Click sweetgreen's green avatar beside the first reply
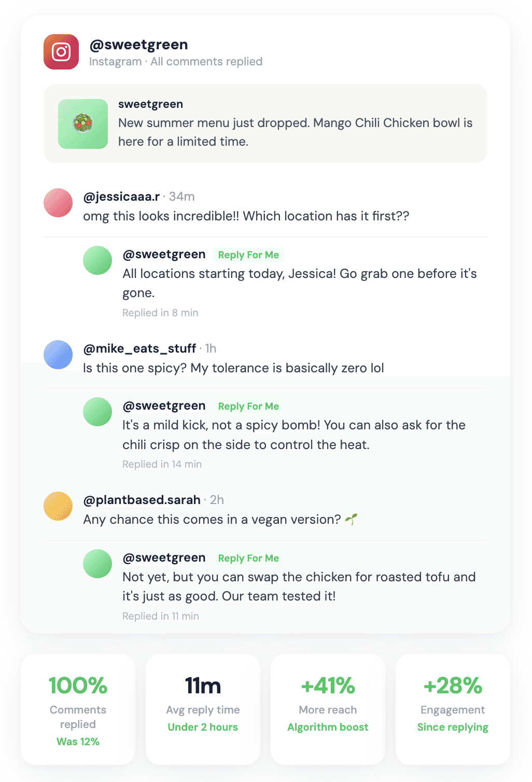The height and width of the screenshot is (782, 532). coord(97,260)
